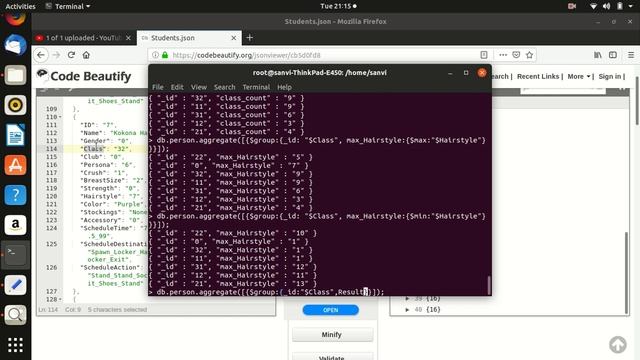Click the "Color": "Purple" line in editor

pos(112,204)
